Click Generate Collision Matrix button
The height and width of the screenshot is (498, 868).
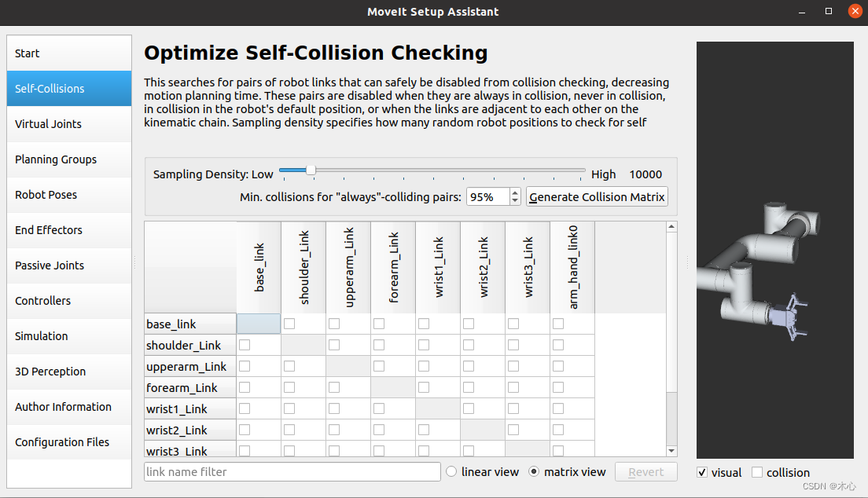[597, 197]
